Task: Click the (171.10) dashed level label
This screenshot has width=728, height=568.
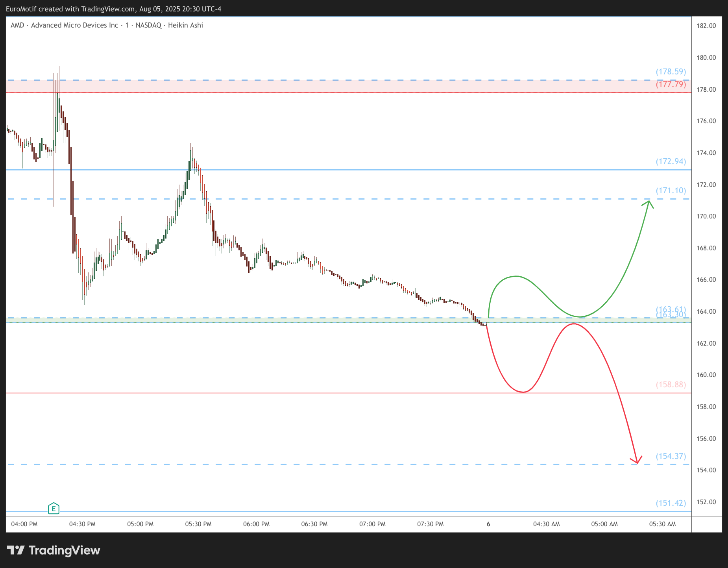Action: [x=671, y=191]
